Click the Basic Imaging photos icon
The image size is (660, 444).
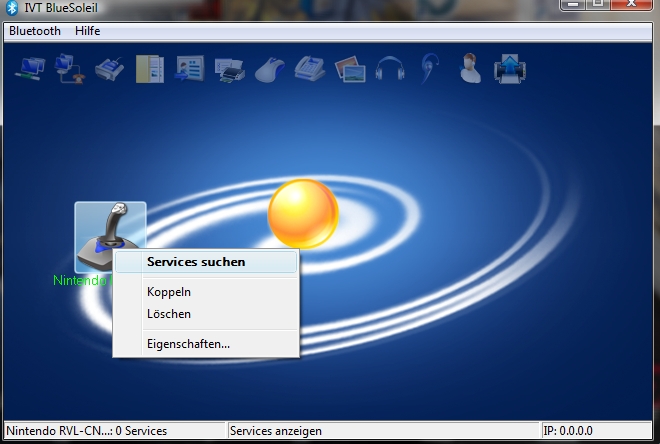pyautogui.click(x=349, y=69)
